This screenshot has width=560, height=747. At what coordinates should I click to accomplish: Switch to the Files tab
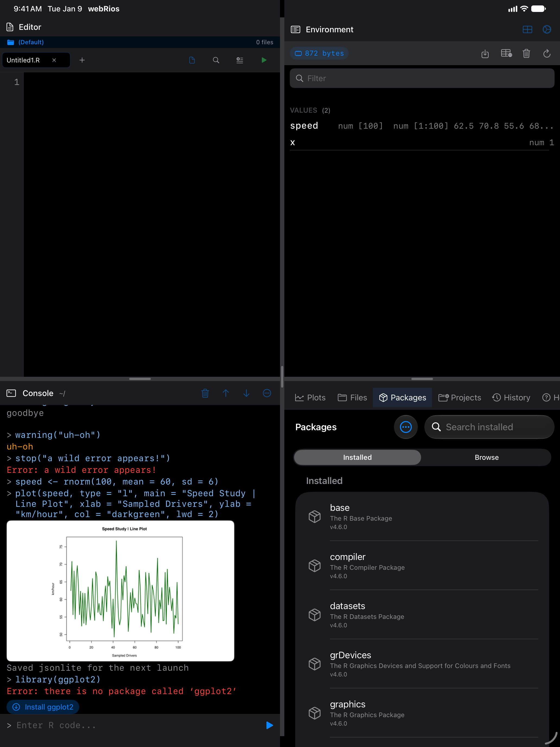coord(352,397)
